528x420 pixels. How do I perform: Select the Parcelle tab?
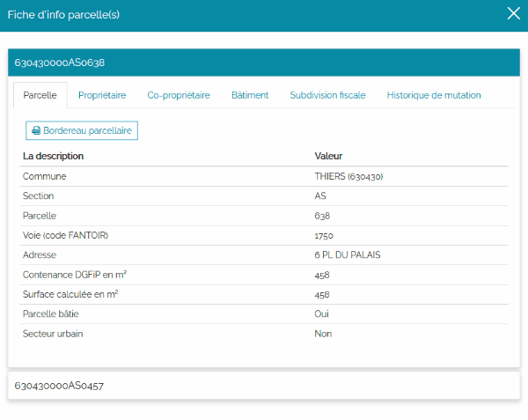click(40, 95)
